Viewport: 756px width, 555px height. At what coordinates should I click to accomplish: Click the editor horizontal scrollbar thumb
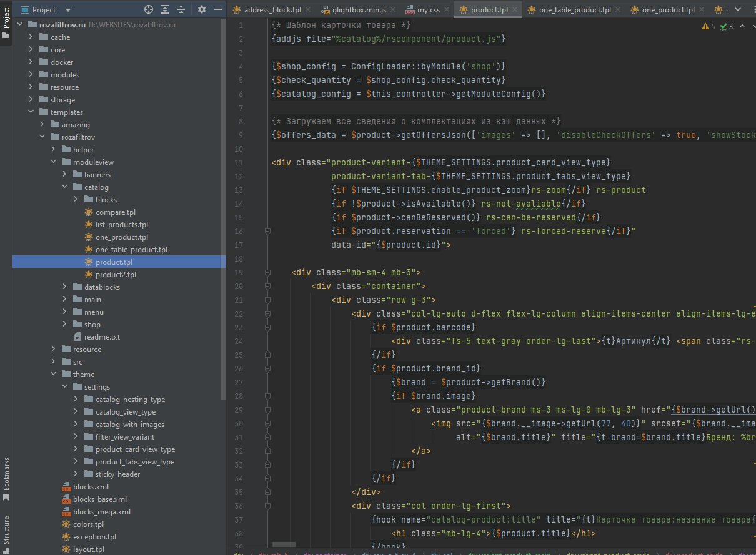click(284, 545)
